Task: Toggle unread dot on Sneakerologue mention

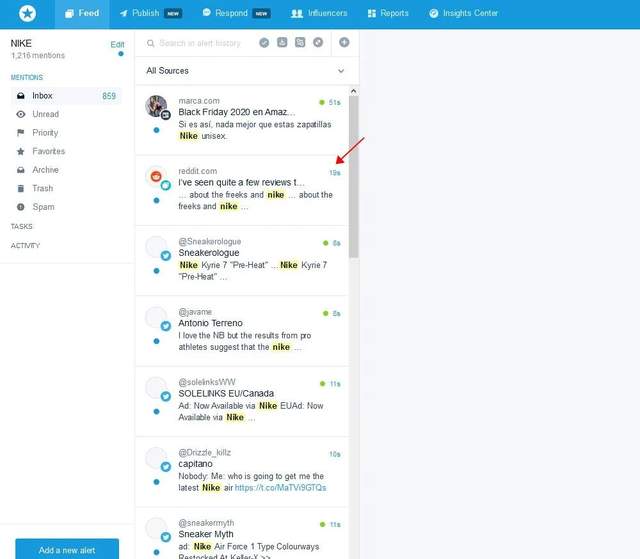Action: click(156, 271)
